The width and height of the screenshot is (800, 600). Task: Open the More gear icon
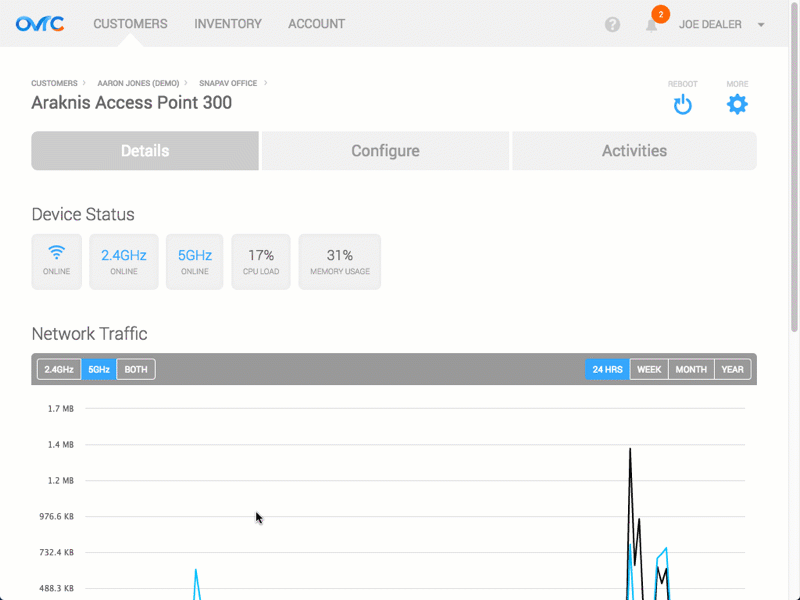click(737, 104)
